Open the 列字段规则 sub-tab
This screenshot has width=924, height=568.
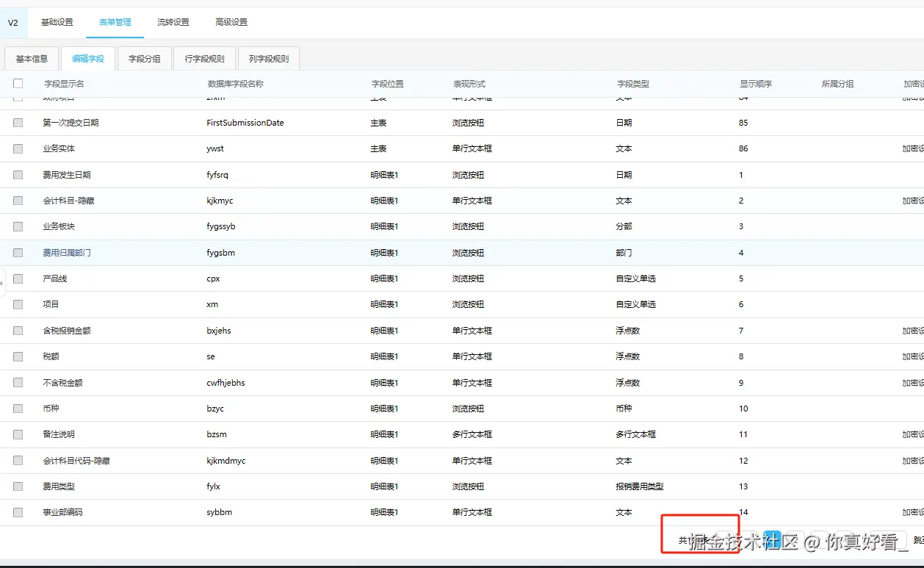click(269, 59)
